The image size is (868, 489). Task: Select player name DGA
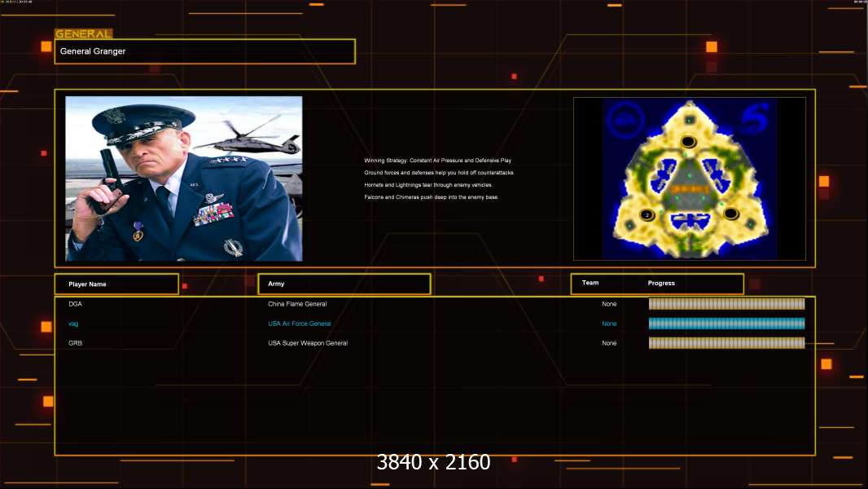coord(75,304)
